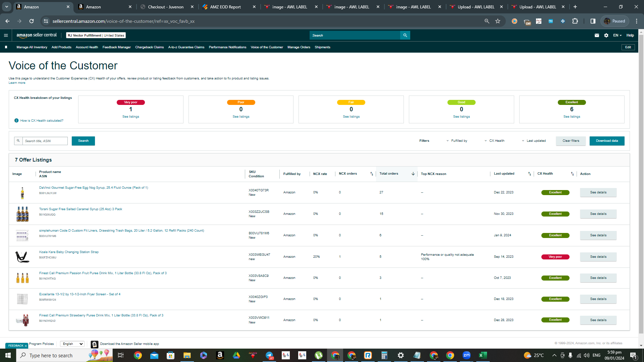The width and height of the screenshot is (644, 362).
Task: Click NCX orders value 1 link
Action: [x=340, y=257]
